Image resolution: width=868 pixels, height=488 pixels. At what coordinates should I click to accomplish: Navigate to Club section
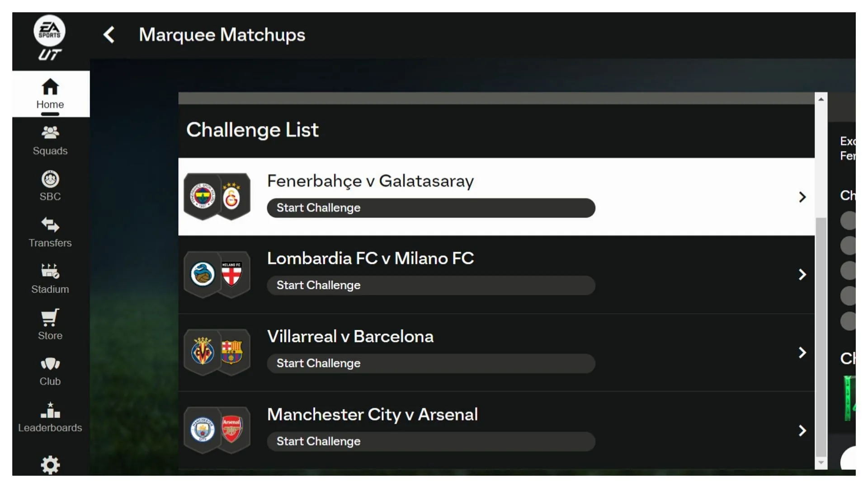[51, 371]
